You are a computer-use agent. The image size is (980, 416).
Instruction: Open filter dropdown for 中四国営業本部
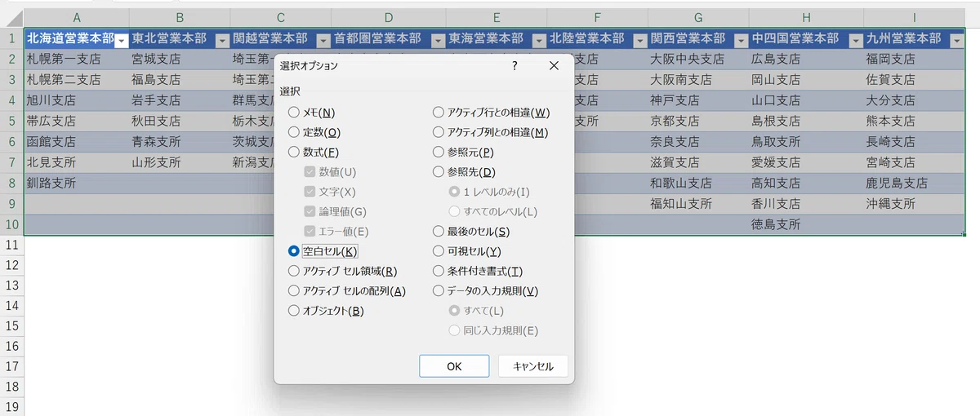(855, 39)
